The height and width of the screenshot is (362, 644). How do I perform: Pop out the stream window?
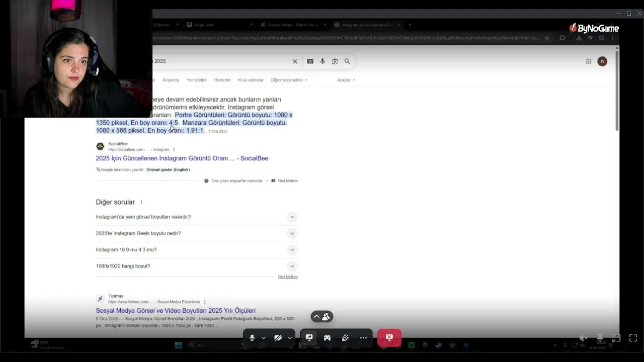616,338
